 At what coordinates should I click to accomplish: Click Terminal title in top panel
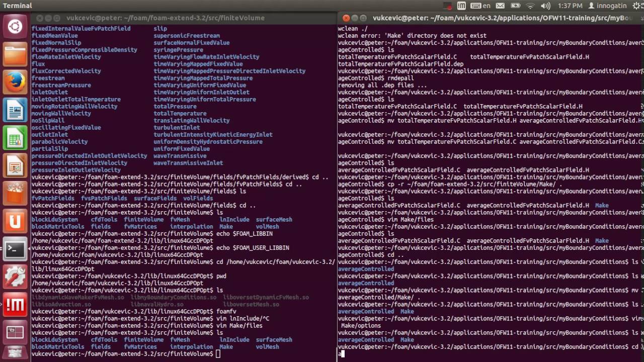18,6
